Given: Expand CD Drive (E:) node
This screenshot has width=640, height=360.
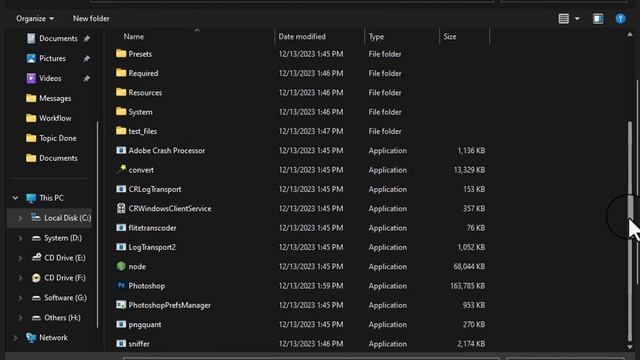Looking at the screenshot, I should pos(20,258).
